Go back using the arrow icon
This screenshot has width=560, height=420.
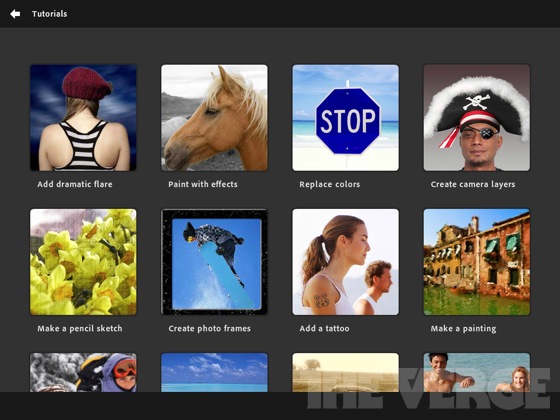coord(15,14)
